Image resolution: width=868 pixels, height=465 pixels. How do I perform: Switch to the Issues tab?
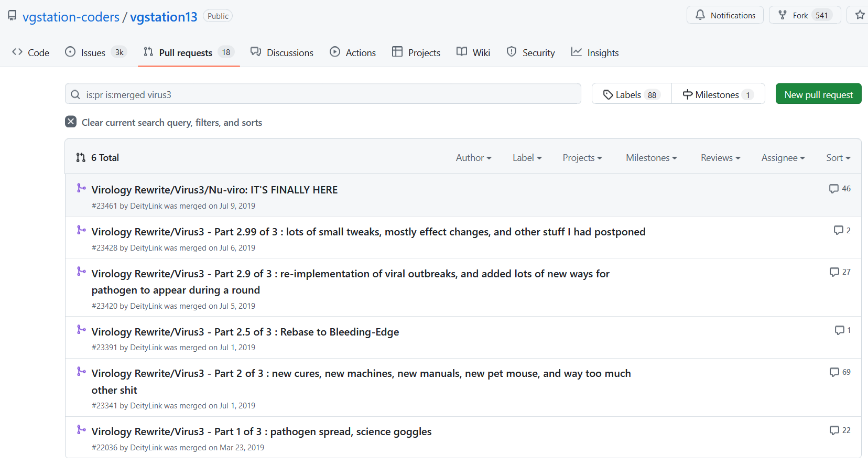pyautogui.click(x=96, y=52)
